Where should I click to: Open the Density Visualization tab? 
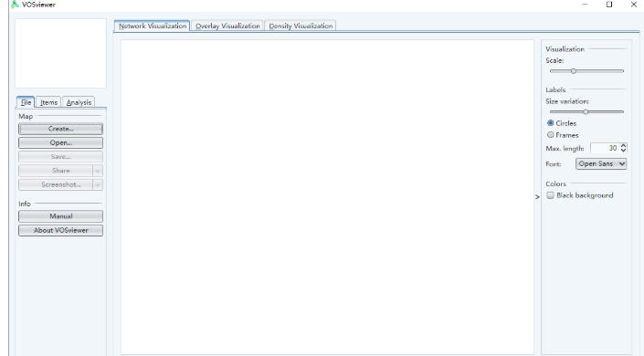tap(301, 26)
